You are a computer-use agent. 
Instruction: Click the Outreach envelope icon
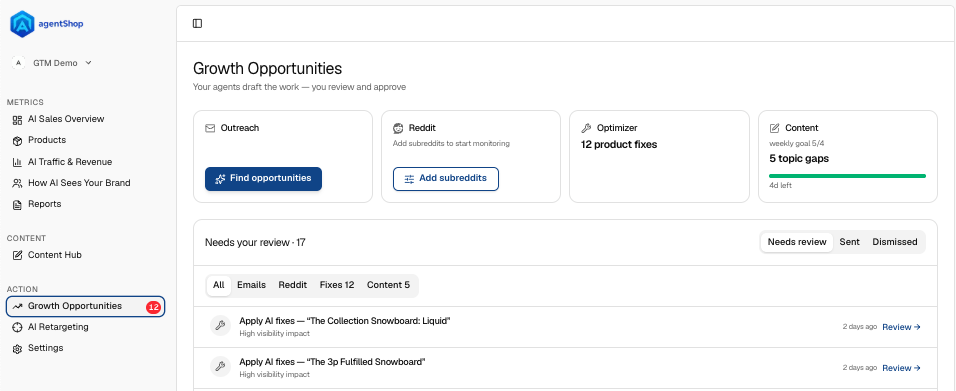[210, 128]
